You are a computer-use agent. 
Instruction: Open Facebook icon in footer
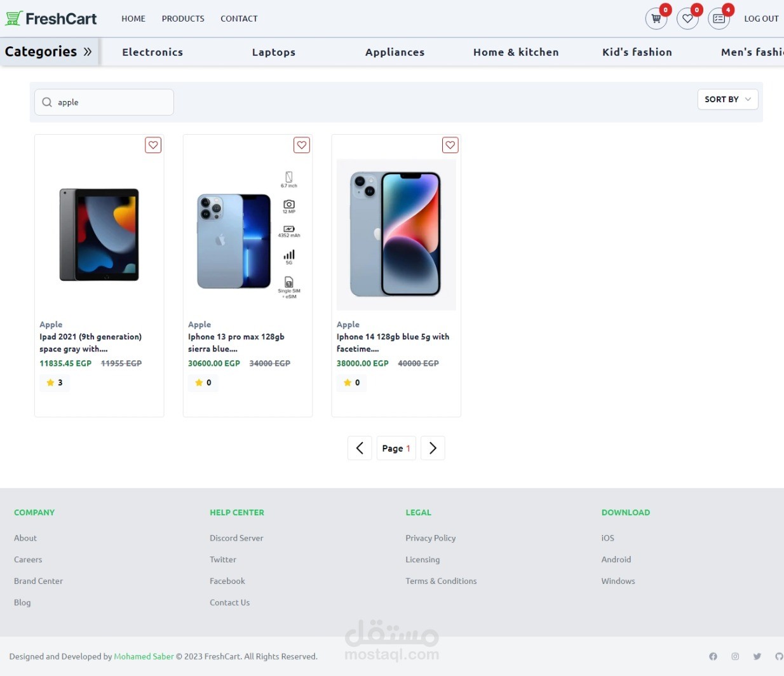[x=713, y=656]
